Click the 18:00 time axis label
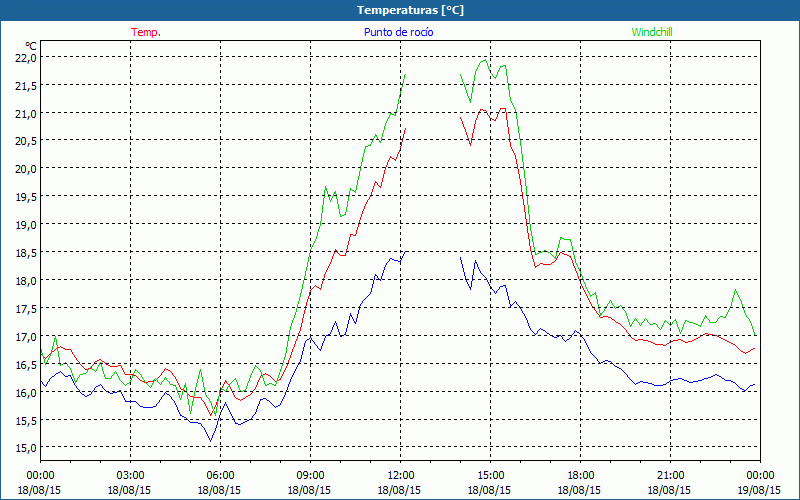Viewport: 800px width, 500px height. (580, 476)
